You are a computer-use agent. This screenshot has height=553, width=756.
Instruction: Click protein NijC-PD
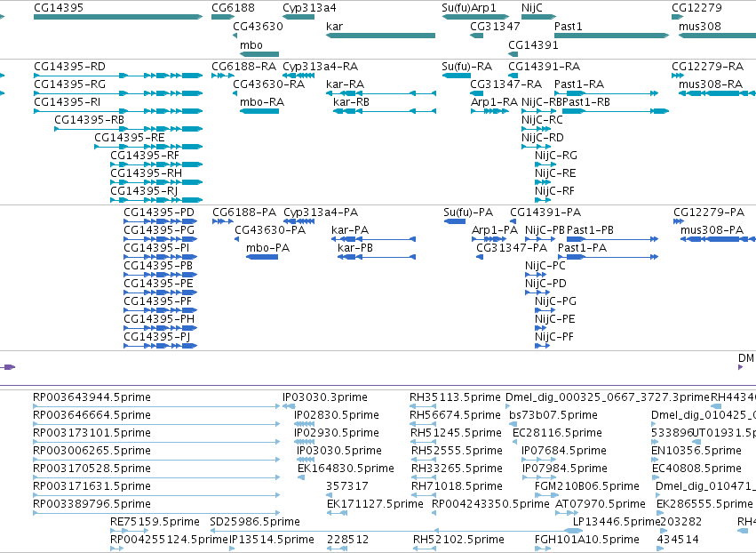click(545, 284)
